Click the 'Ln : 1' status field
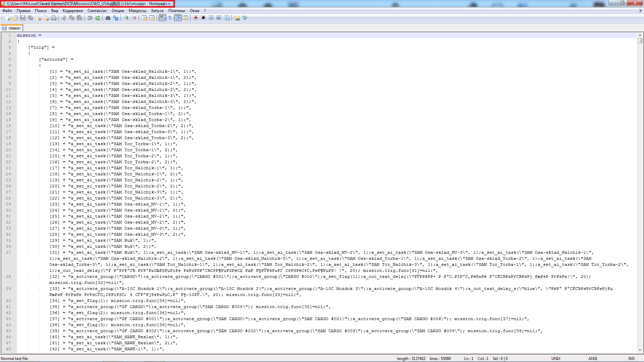 [469, 359]
